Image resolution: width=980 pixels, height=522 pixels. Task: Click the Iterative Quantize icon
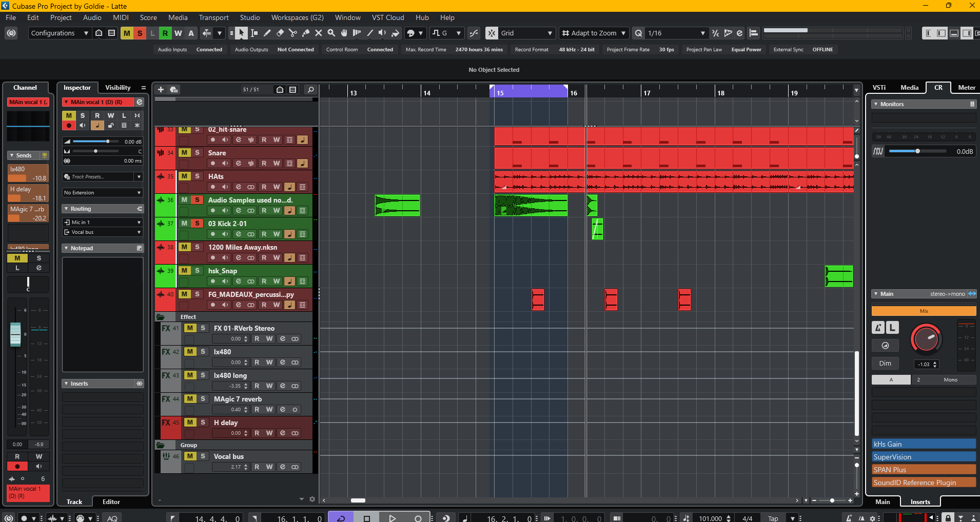click(715, 33)
